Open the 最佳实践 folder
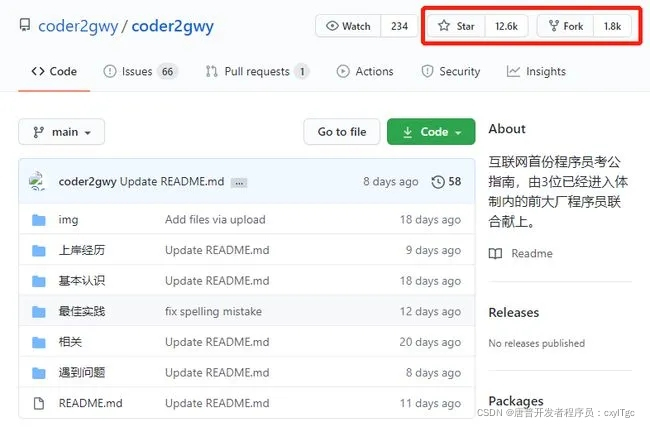This screenshot has height=427, width=650. 82,311
